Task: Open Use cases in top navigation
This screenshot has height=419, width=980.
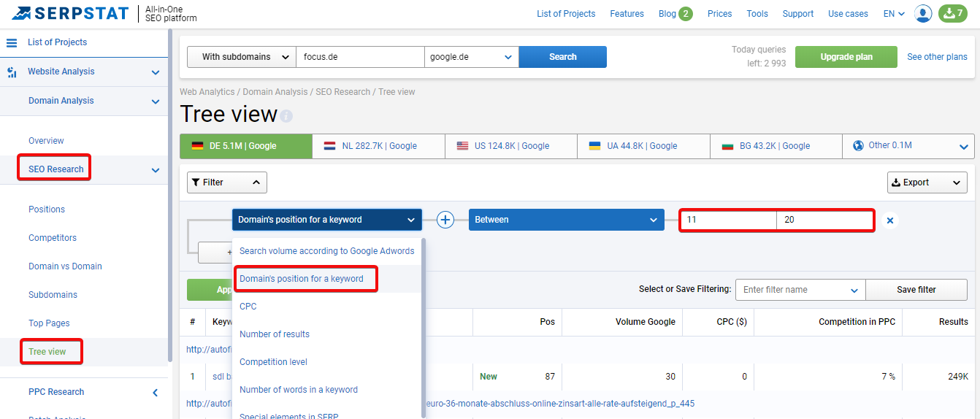Action: pos(848,14)
